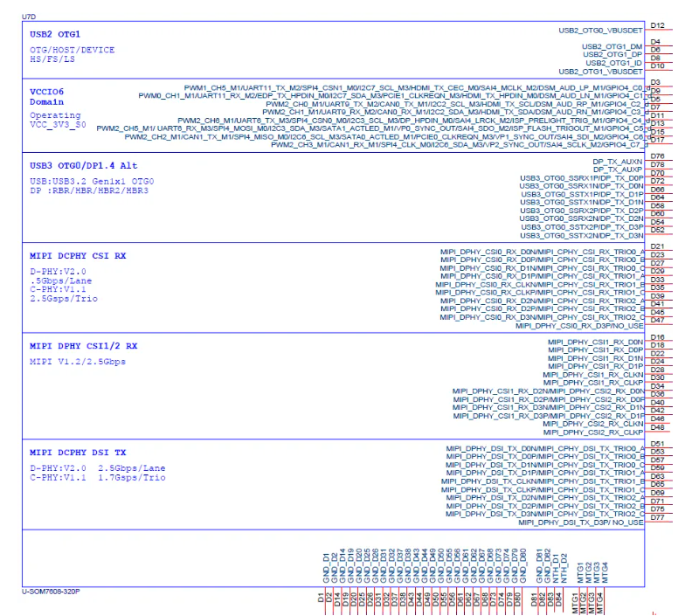Click the MIPI_DPHY_DSI_TX_D3P/ NO_USE pin name
Screen dimensions: 685x616
(x=580, y=523)
